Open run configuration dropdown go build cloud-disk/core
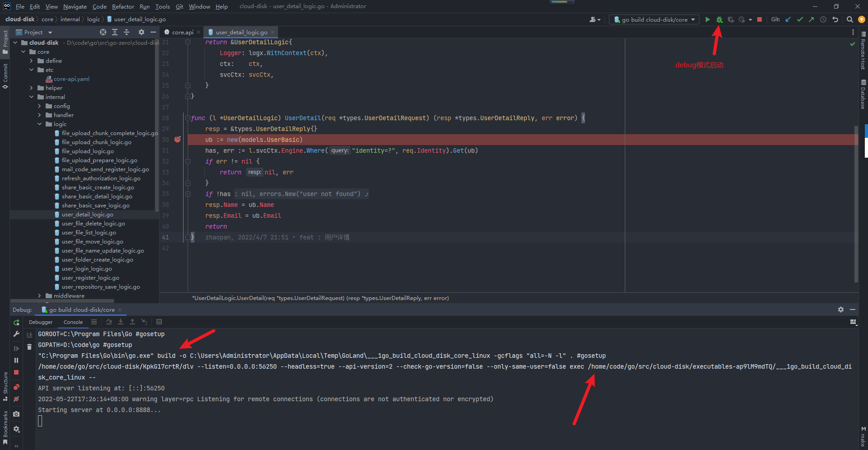 tap(654, 19)
